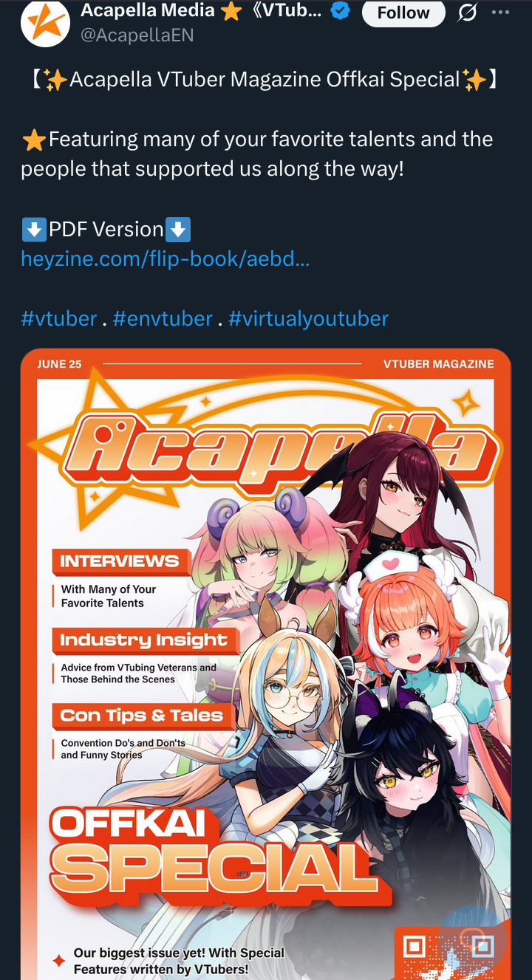
Task: Click the QR code on magazine cover
Action: pyautogui.click(x=451, y=952)
